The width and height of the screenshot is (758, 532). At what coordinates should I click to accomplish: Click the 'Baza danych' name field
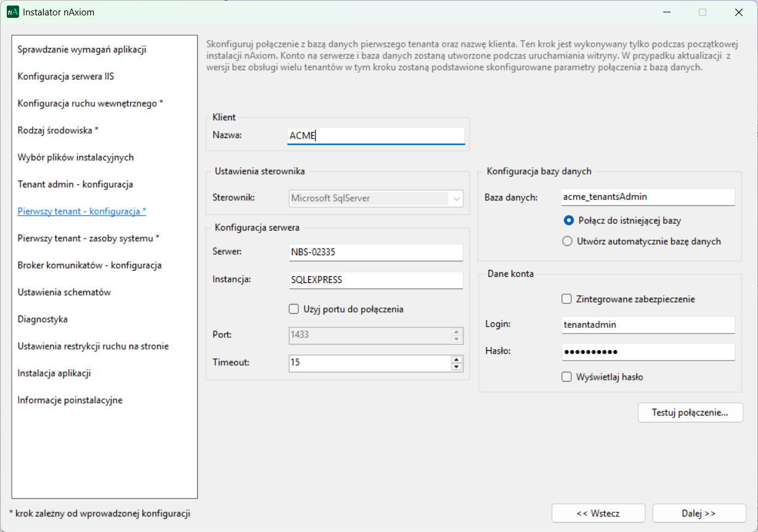(648, 197)
